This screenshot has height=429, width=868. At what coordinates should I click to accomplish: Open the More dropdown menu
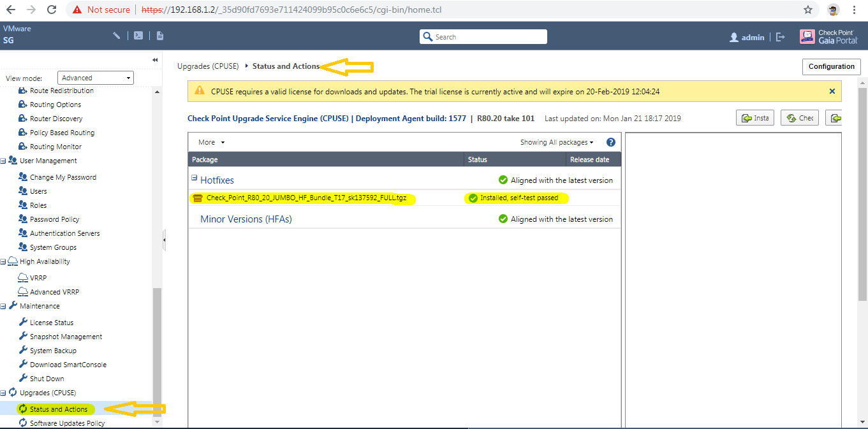(x=211, y=142)
